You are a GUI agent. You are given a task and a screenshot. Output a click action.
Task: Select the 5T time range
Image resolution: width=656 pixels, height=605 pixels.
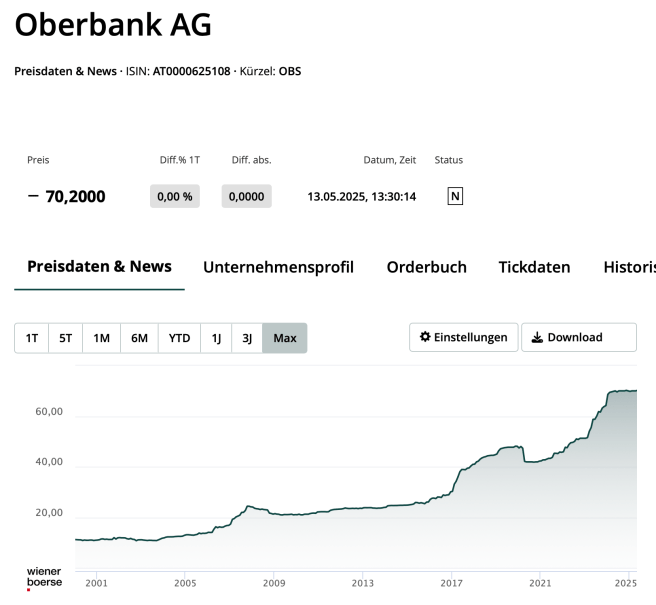pos(66,338)
